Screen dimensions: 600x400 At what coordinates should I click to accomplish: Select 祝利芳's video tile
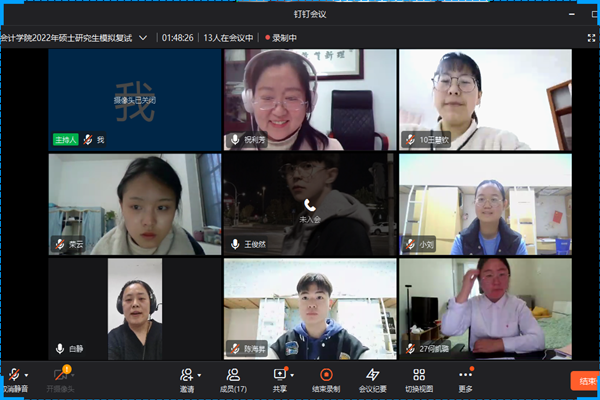[309, 99]
